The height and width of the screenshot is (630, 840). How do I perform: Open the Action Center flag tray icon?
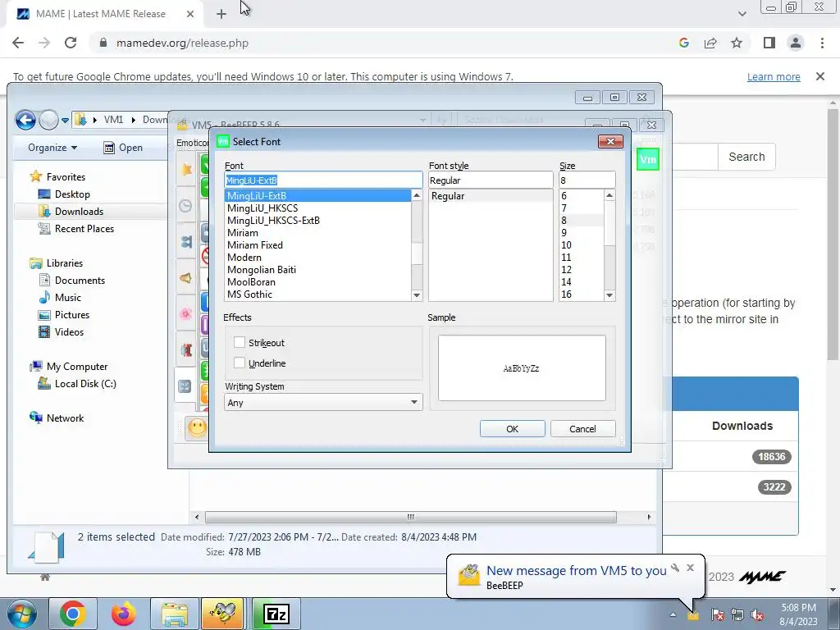(x=717, y=614)
